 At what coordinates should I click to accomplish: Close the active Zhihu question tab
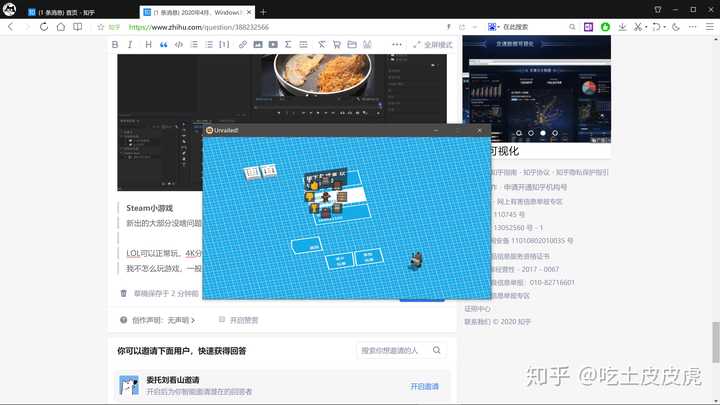[x=249, y=12]
